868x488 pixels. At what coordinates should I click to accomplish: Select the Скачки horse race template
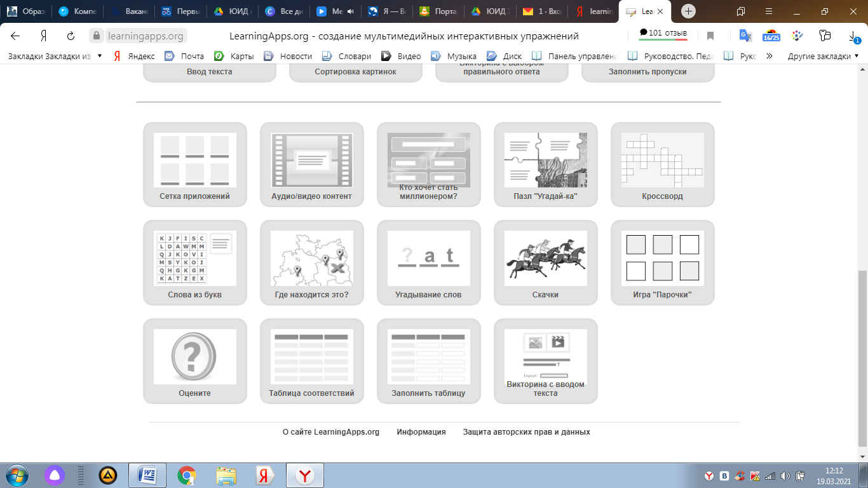pyautogui.click(x=545, y=262)
